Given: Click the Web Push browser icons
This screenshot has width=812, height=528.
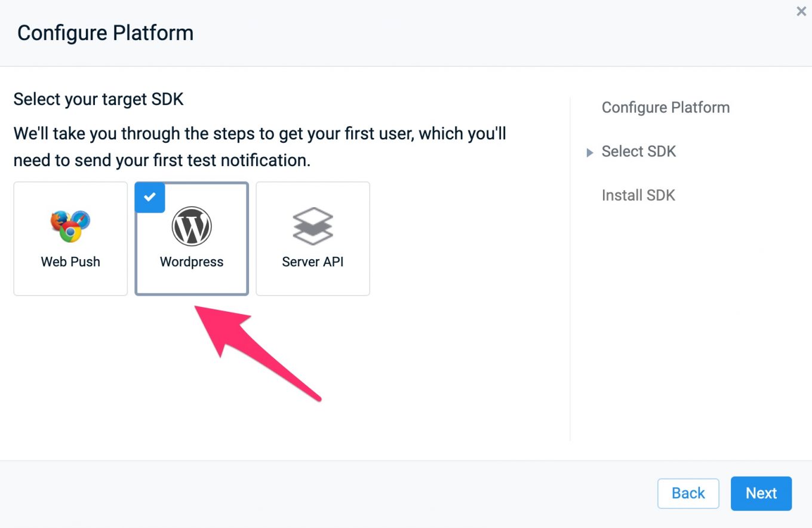Looking at the screenshot, I should [70, 226].
